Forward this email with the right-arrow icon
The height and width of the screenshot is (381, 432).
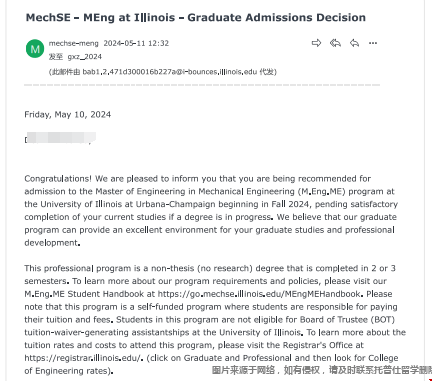pyautogui.click(x=316, y=43)
